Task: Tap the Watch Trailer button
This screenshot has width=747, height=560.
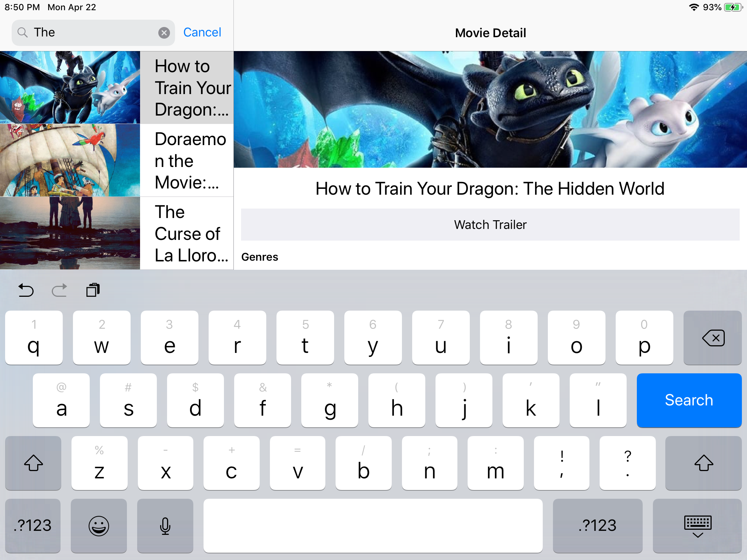Action: [x=491, y=224]
